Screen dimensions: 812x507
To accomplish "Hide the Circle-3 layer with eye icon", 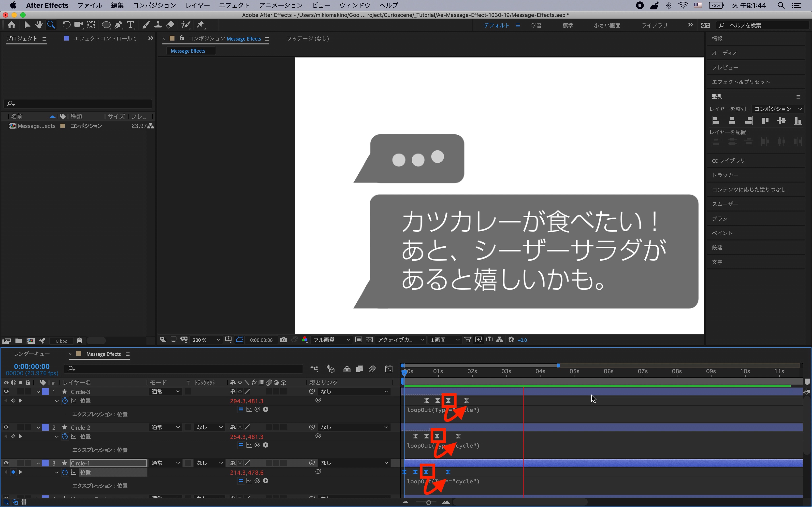I will 6,391.
